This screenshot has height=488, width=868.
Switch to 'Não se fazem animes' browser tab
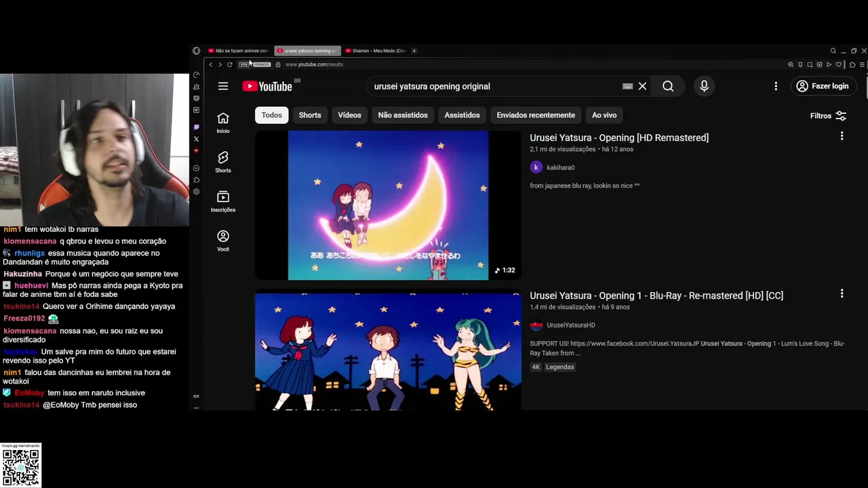[239, 51]
